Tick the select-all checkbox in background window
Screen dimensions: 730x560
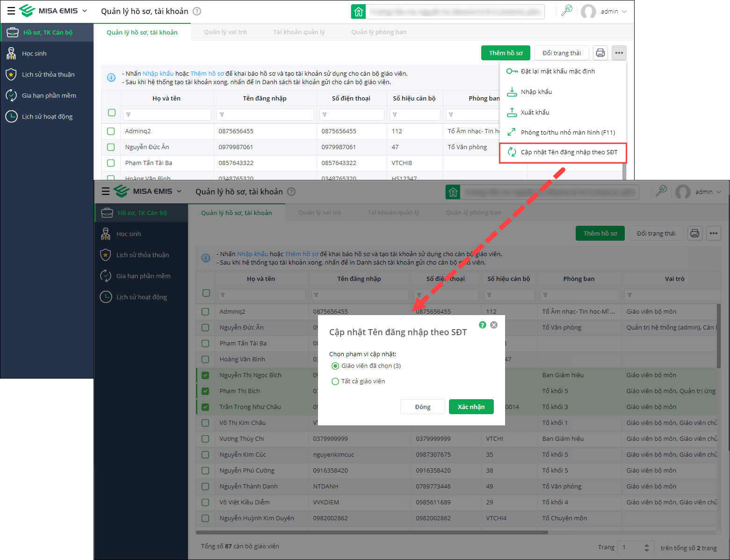pyautogui.click(x=112, y=113)
